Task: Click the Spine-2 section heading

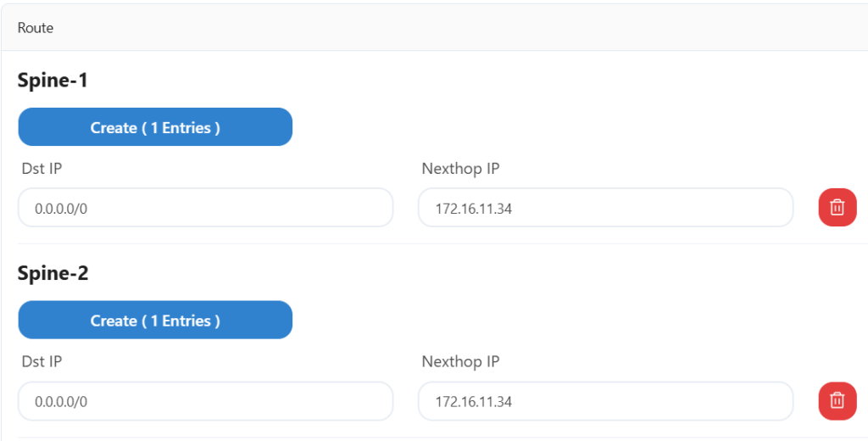Action: pos(53,274)
